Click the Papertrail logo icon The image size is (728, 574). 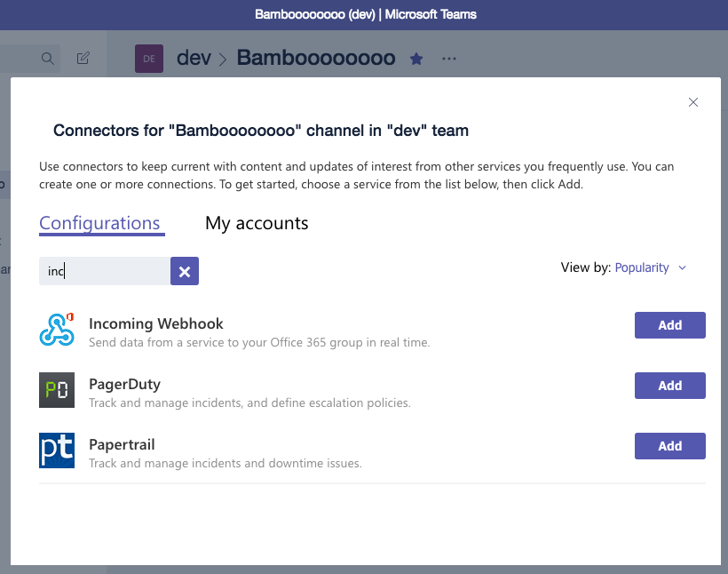tap(57, 450)
